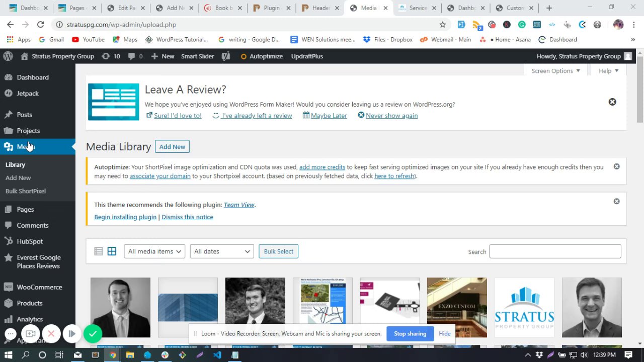
Task: Open the Enzo Custom storefront thumbnail
Action: pyautogui.click(x=457, y=308)
